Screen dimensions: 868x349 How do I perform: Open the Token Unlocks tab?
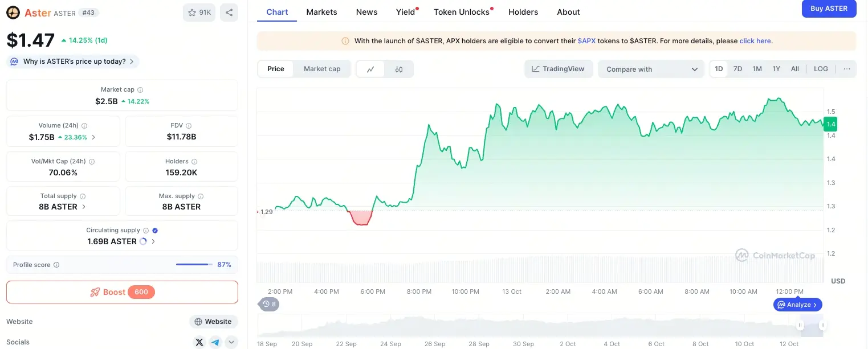click(462, 12)
